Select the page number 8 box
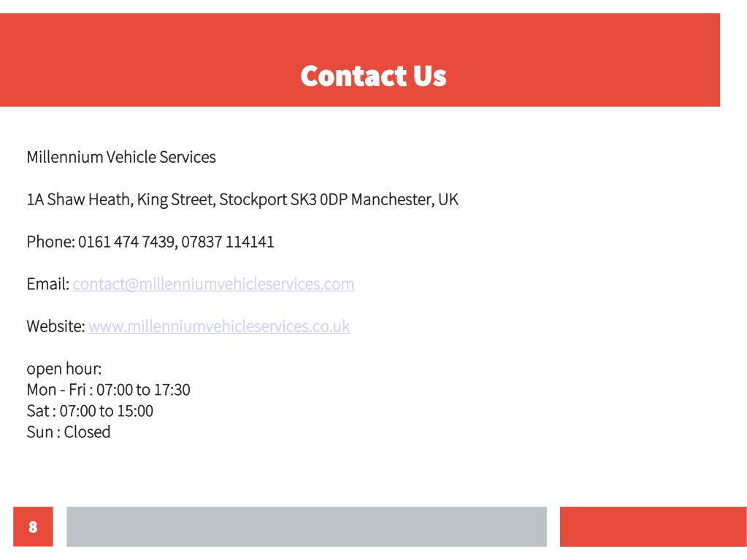The height and width of the screenshot is (560, 747). (33, 526)
